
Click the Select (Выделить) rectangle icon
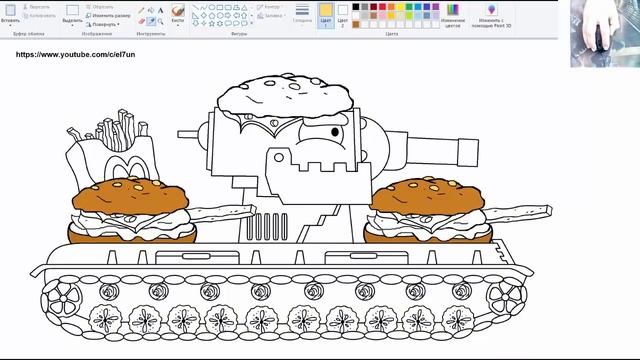tap(72, 10)
